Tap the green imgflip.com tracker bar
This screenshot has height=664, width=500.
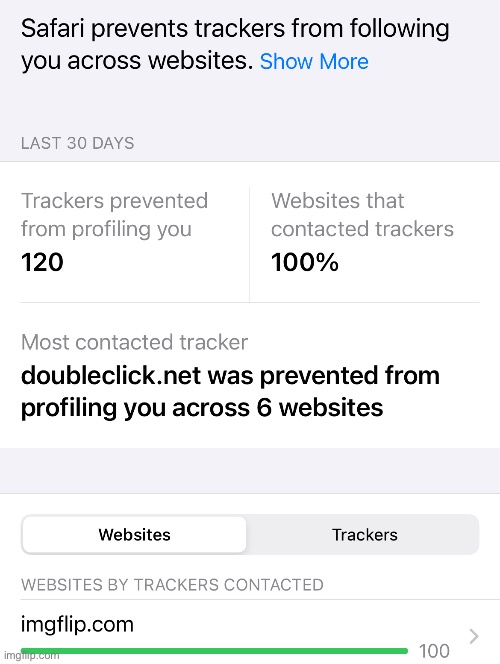click(x=215, y=651)
